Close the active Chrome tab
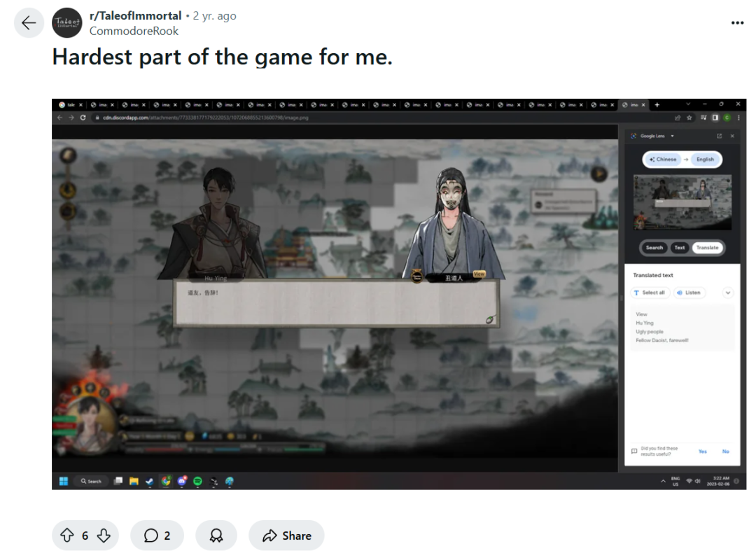The width and height of the screenshot is (756, 560). [x=643, y=105]
